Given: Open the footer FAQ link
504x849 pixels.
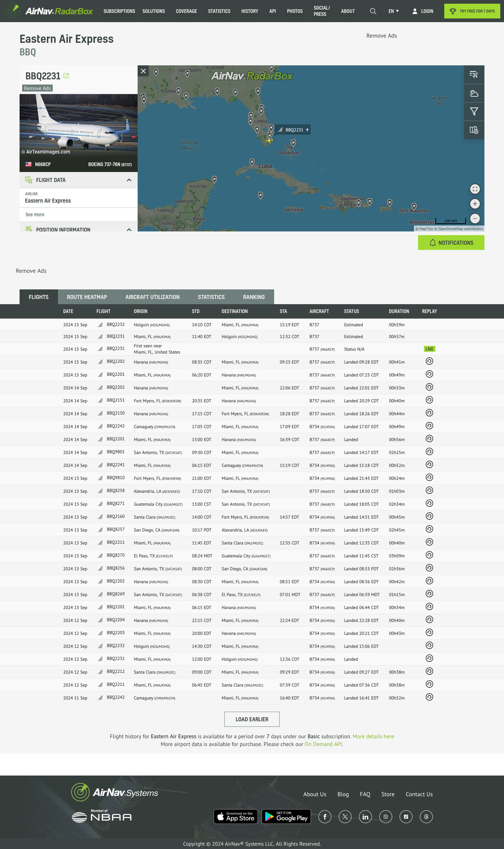Looking at the screenshot, I should coord(365,794).
